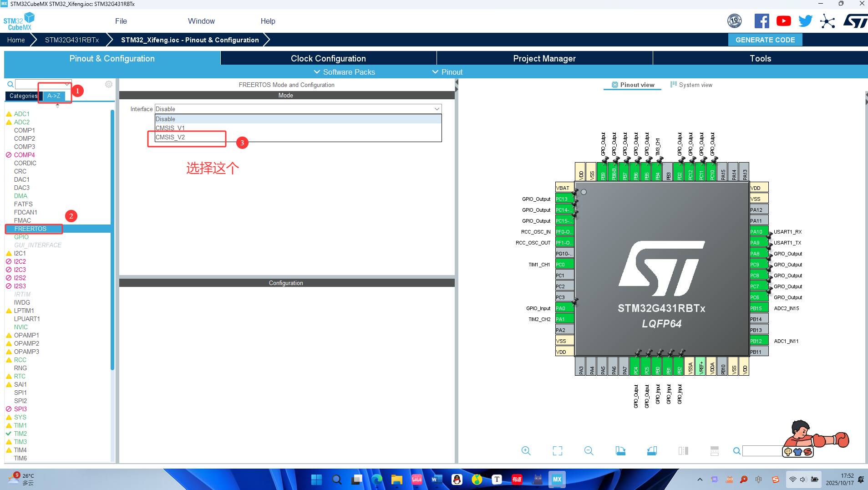Click the STM32CubeMX logo
Image resolution: width=868 pixels, height=490 pixels.
19,21
